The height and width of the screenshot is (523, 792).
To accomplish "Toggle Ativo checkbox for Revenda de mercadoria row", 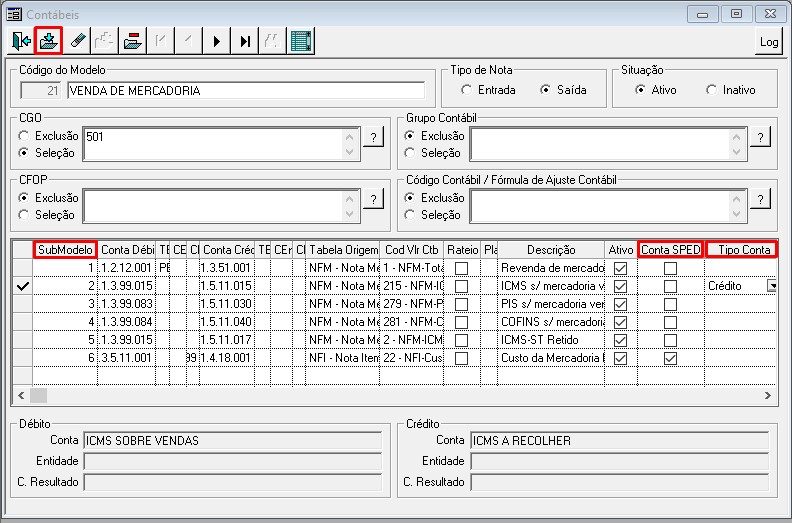I will coord(620,268).
